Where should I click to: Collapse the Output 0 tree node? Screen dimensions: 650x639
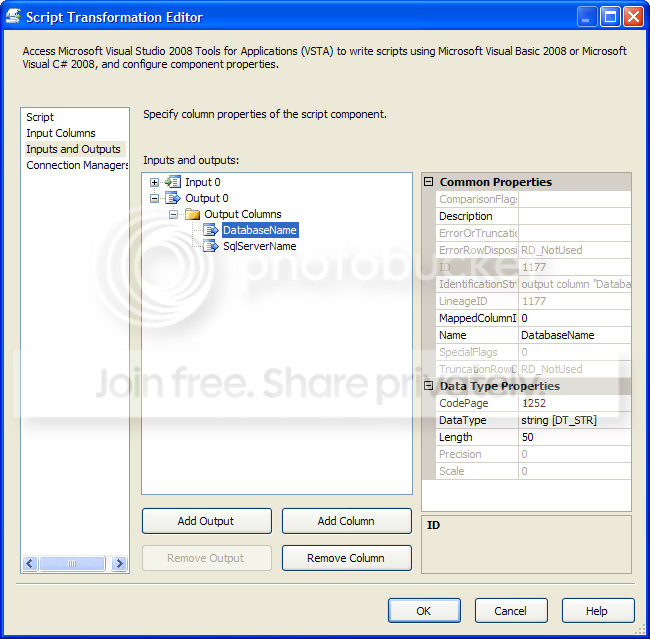point(154,198)
